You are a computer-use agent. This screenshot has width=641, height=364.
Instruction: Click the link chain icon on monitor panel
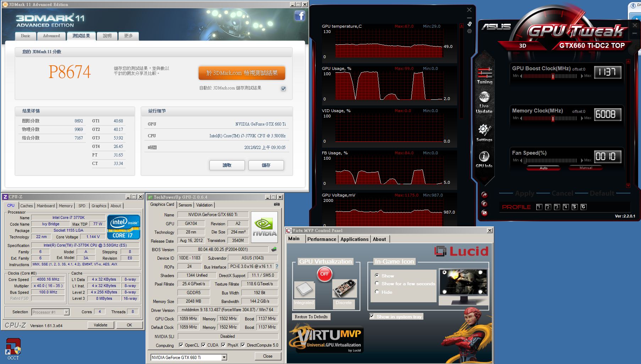point(469,24)
